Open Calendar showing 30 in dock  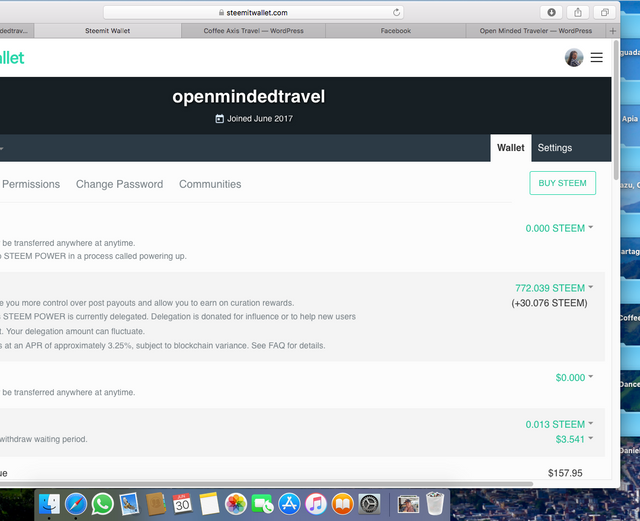(182, 503)
